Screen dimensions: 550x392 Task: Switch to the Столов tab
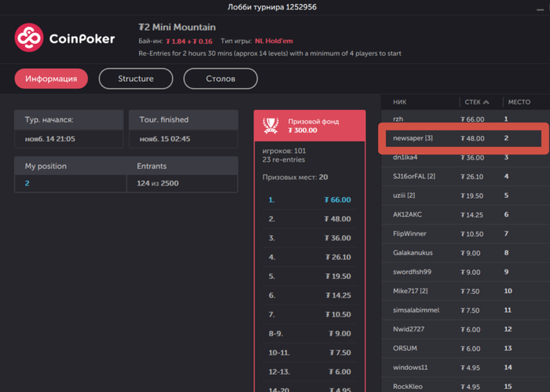pyautogui.click(x=220, y=79)
